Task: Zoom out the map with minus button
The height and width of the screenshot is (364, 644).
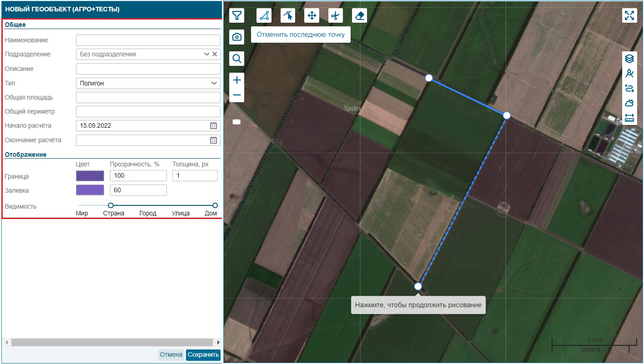Action: 237,95
